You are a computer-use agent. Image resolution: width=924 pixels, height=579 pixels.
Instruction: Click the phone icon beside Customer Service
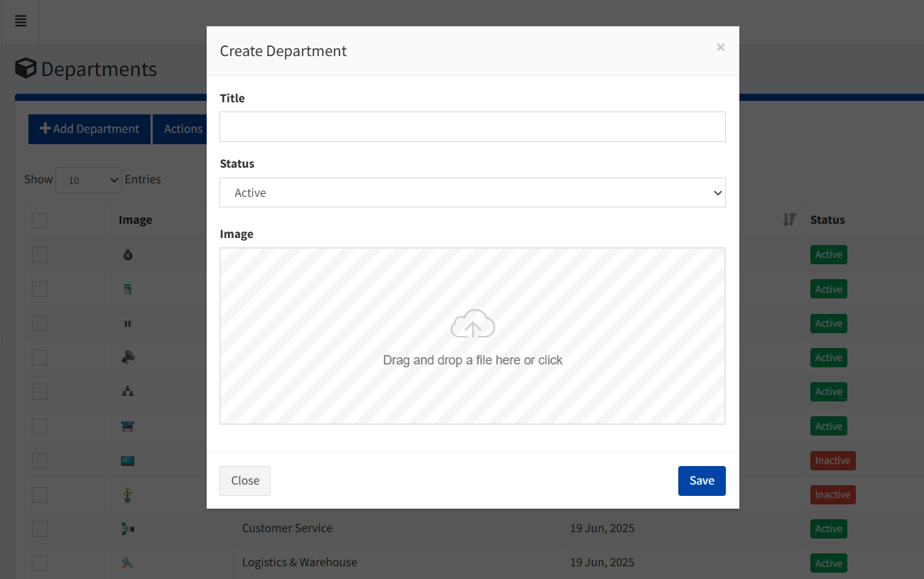(127, 529)
